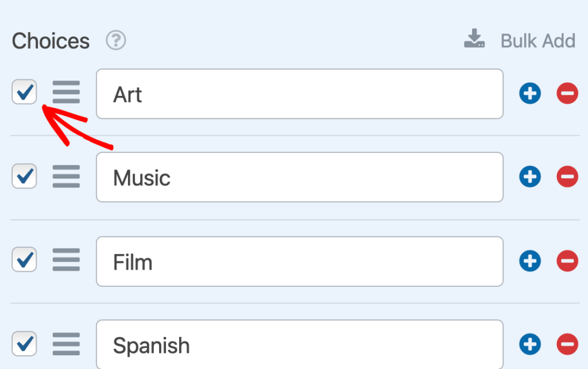Add a new choice after Music
Screen dimensions: 588x369
coord(529,176)
